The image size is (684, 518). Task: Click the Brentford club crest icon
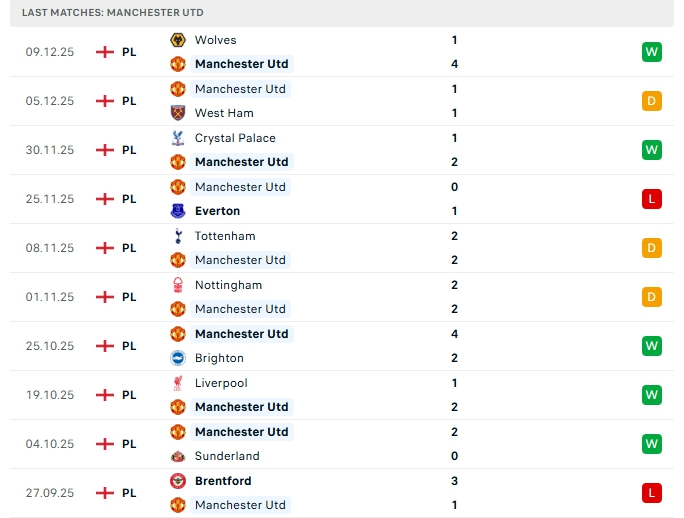click(178, 481)
